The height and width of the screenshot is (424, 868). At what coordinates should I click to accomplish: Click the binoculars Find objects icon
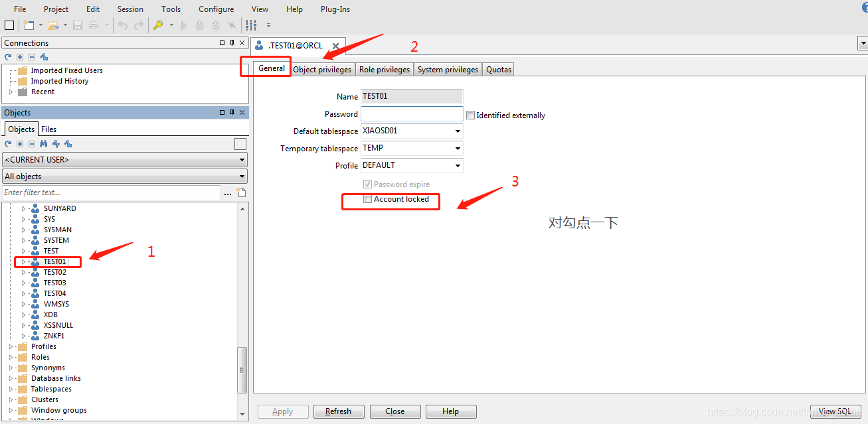44,144
